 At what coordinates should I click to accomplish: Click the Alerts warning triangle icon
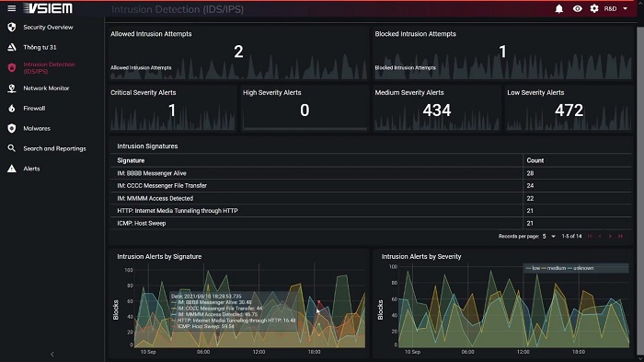12,169
